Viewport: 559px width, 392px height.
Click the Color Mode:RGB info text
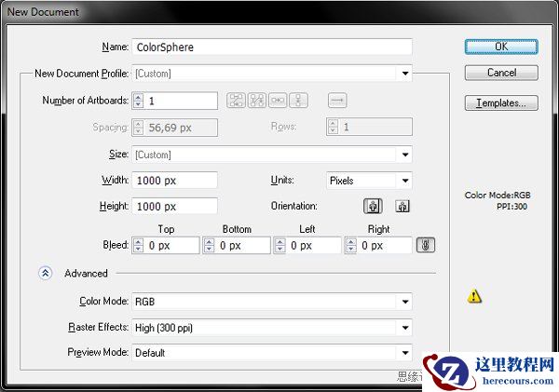pos(498,196)
